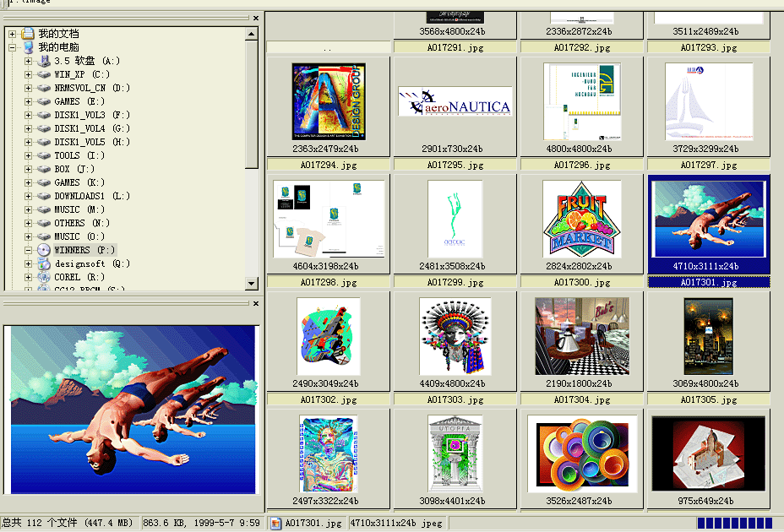Select the night city thumbnail A017305.jpg
The image size is (784, 532).
(709, 336)
